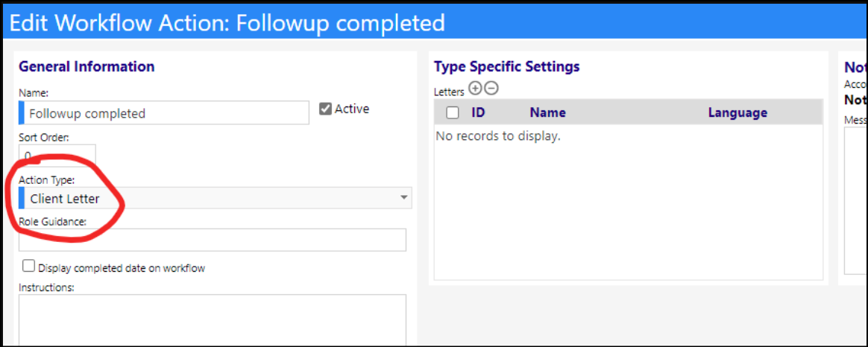Click the Name field containing Followup completed
This screenshot has width=868, height=347.
164,112
